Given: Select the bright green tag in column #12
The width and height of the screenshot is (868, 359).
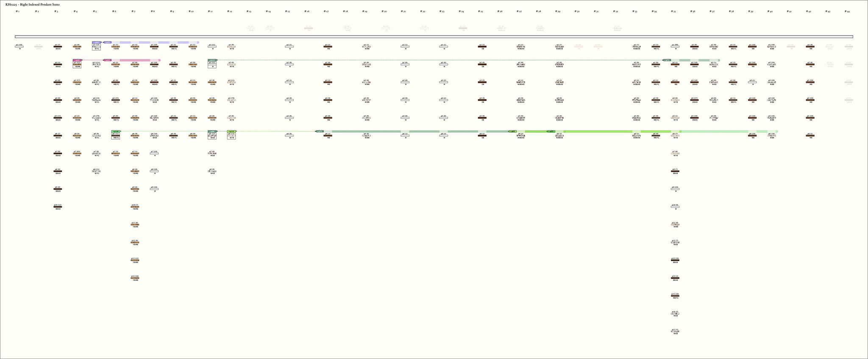Looking at the screenshot, I should (231, 131).
